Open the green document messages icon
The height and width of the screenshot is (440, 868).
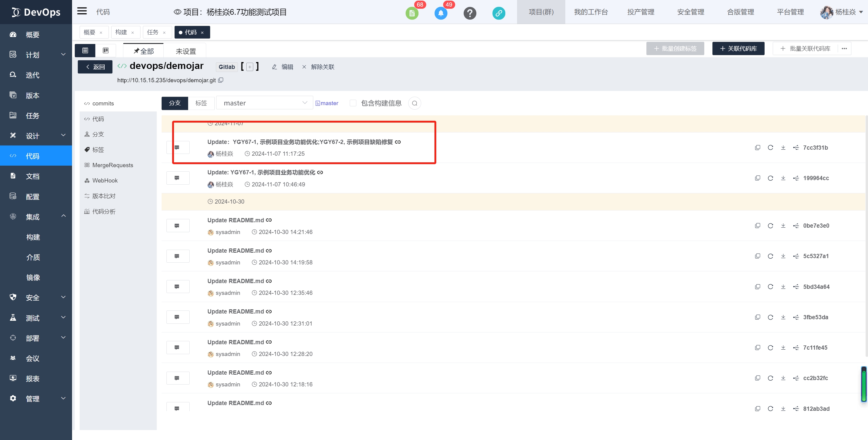[x=412, y=13]
